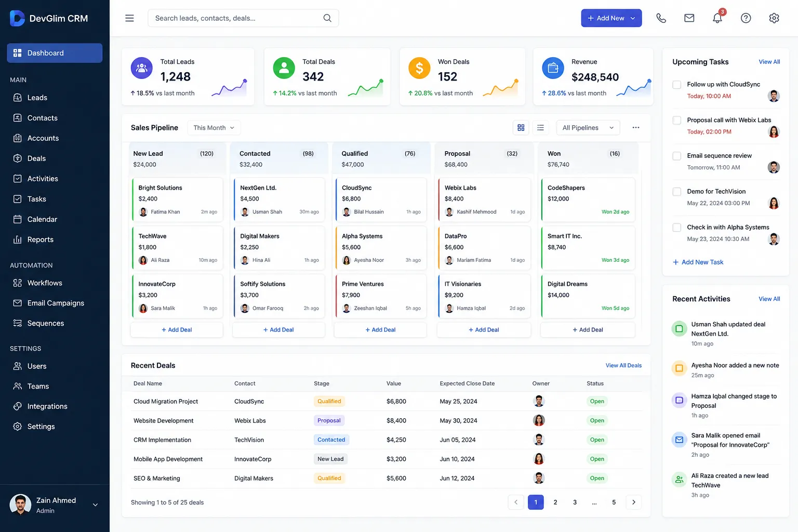798x532 pixels.
Task: Open the Bright Solutions deal card
Action: pyautogui.click(x=177, y=199)
